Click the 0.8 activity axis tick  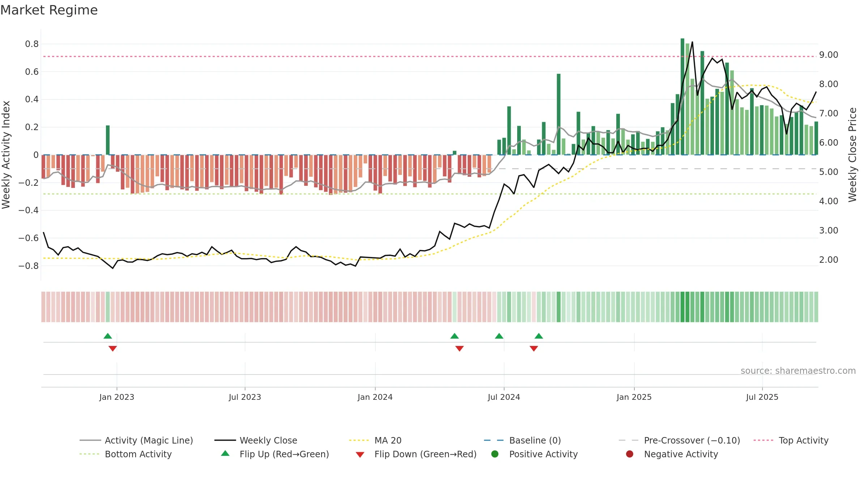coord(32,44)
